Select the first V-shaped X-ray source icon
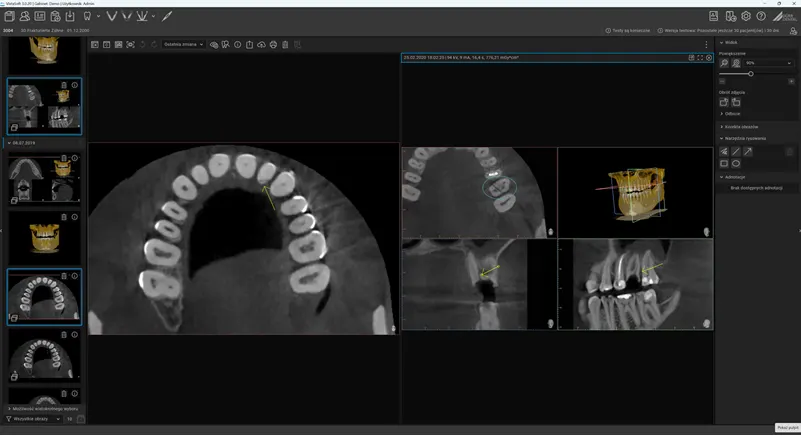The image size is (801, 436). click(x=111, y=16)
